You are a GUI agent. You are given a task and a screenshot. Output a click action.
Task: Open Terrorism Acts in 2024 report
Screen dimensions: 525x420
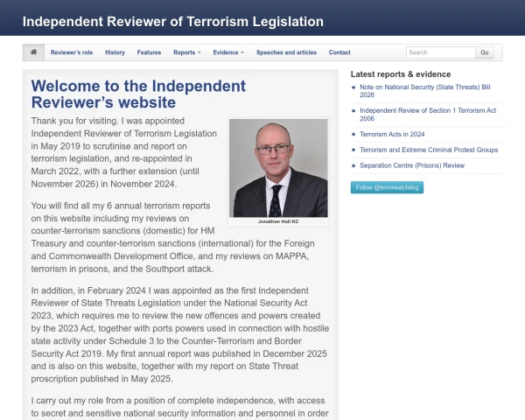coord(392,134)
